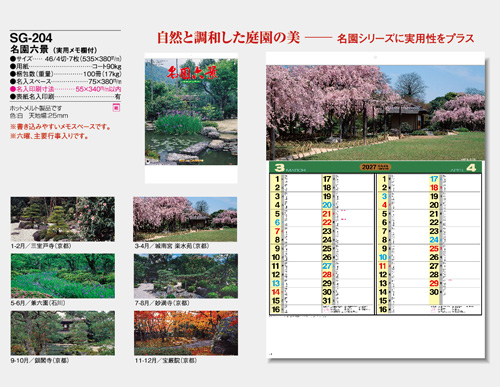Click the 名入スペース 75×380 spec line
The width and height of the screenshot is (500, 387).
(66, 81)
